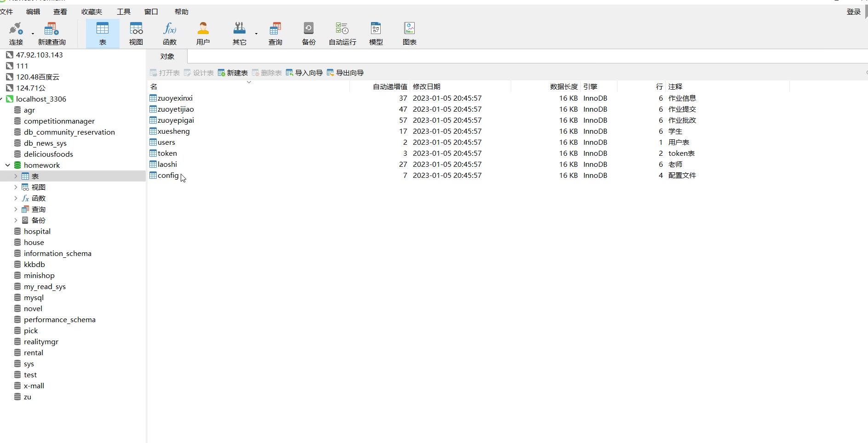Select the zuoyexinxi table icon

[153, 98]
